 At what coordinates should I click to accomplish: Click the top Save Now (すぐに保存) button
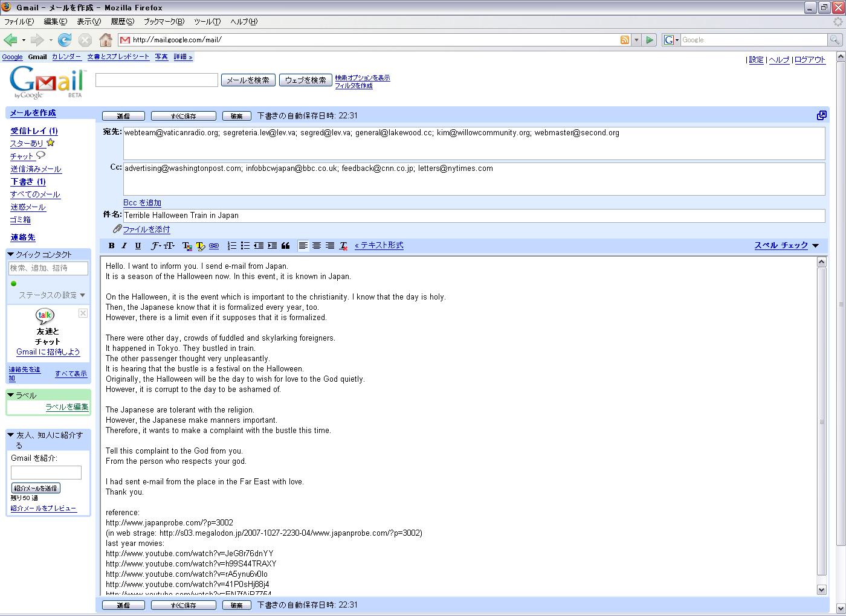(x=183, y=116)
